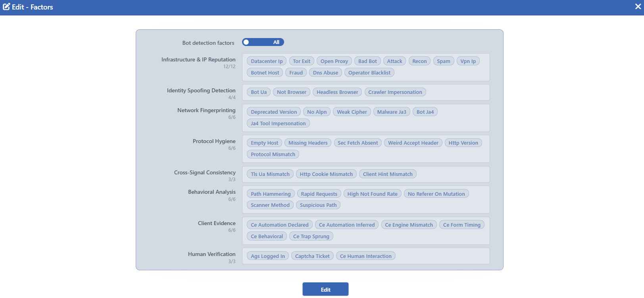Image resolution: width=644 pixels, height=298 pixels.
Task: Click the Bot Ja4 tag
Action: (425, 112)
